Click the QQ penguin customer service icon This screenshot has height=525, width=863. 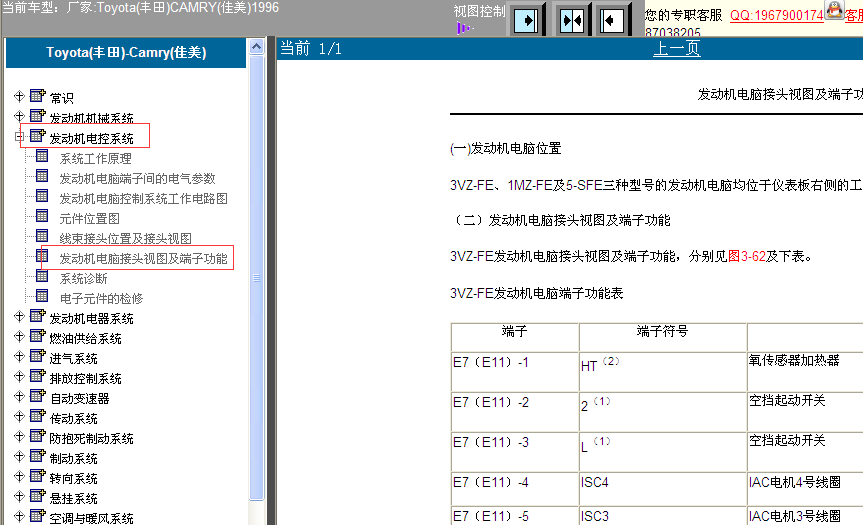834,9
